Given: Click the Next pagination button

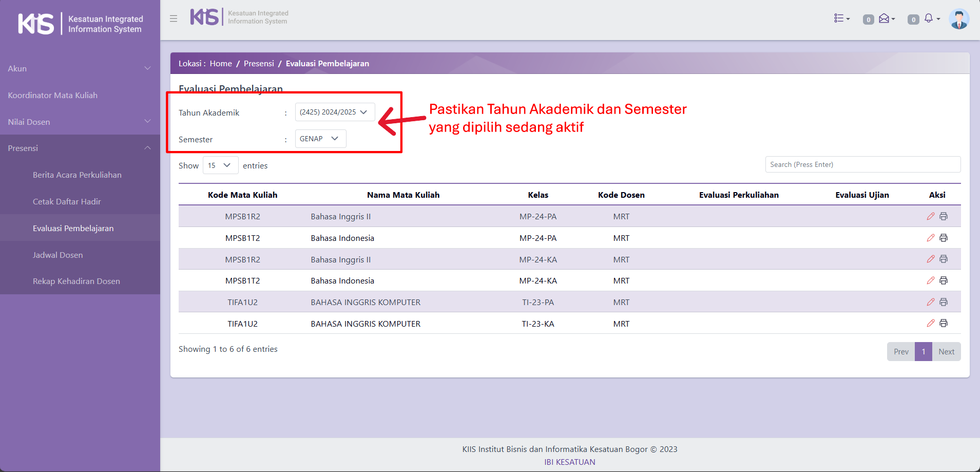Looking at the screenshot, I should point(946,352).
